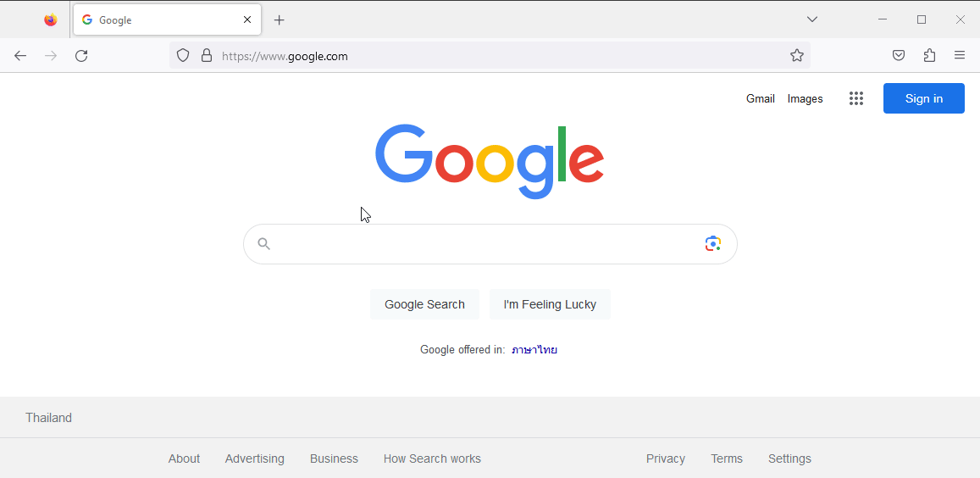The height and width of the screenshot is (478, 980).
Task: Click the I'm Feeling Lucky button
Action: pyautogui.click(x=550, y=304)
